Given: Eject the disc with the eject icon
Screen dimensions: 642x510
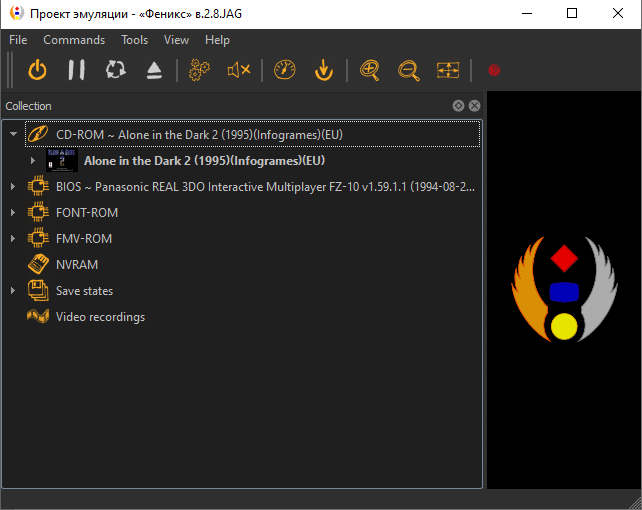Looking at the screenshot, I should point(154,70).
